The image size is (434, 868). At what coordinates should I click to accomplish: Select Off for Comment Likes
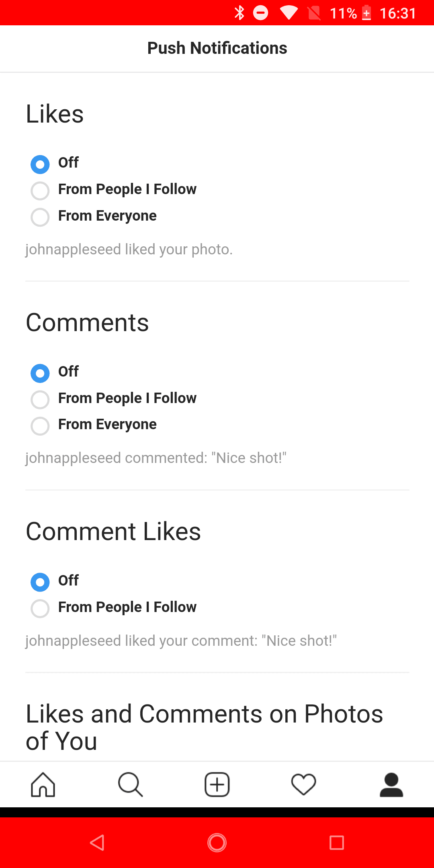40,582
